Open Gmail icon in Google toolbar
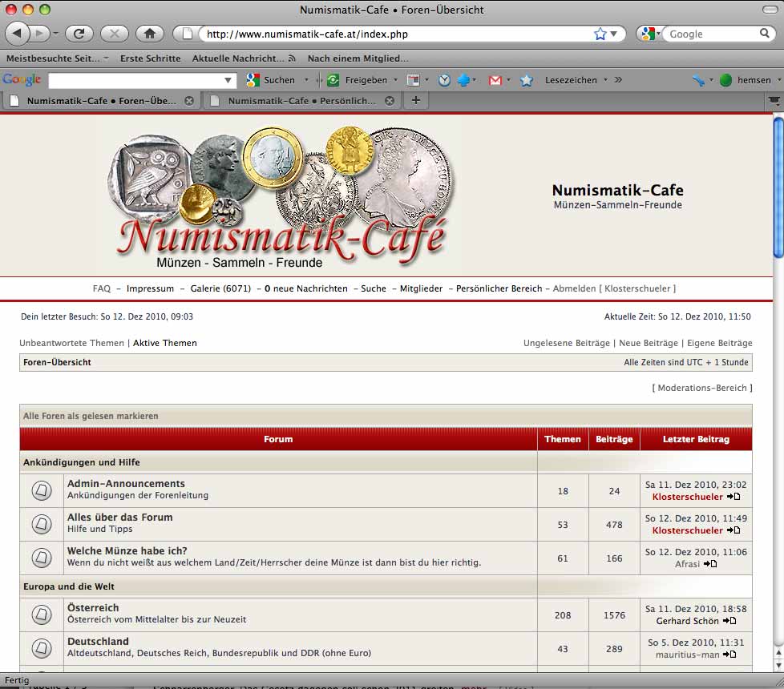Image resolution: width=784 pixels, height=689 pixels. click(x=495, y=80)
